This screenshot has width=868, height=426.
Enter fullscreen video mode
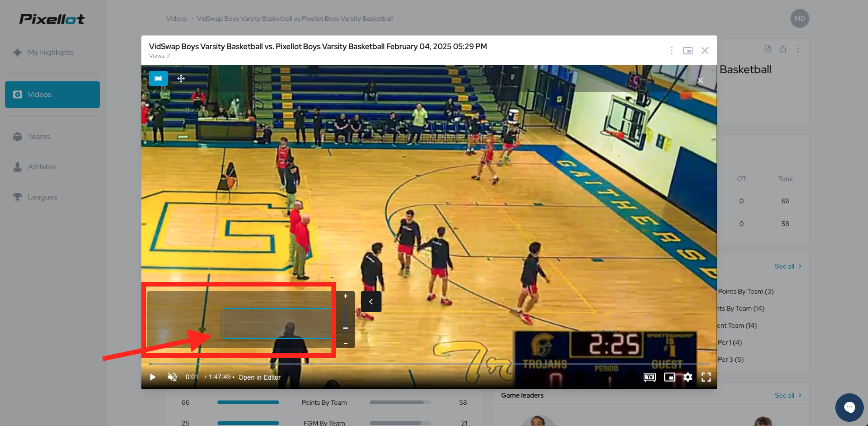pyautogui.click(x=706, y=377)
